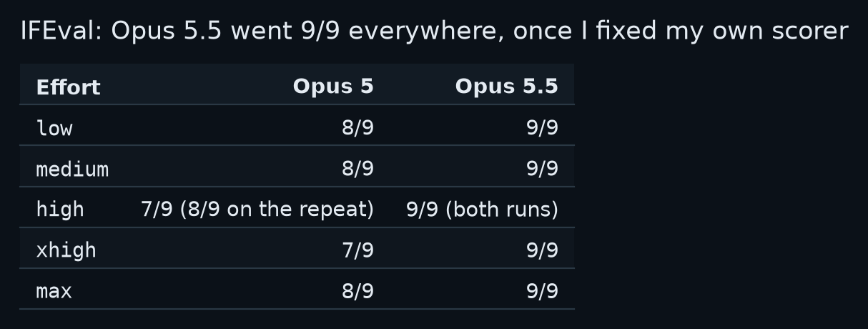Click Opus 5 score for xhigh effort

[x=357, y=250]
